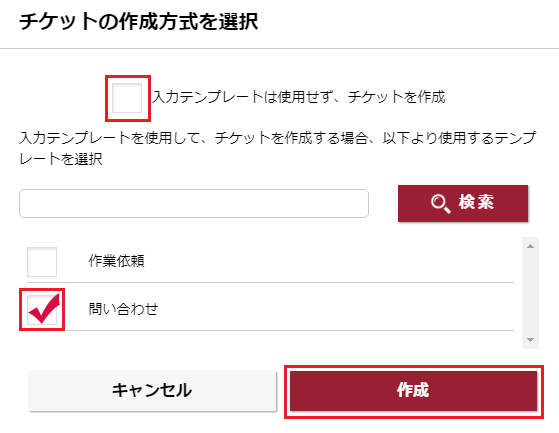This screenshot has width=559, height=433.
Task: Focus the template search text field
Action: (194, 203)
